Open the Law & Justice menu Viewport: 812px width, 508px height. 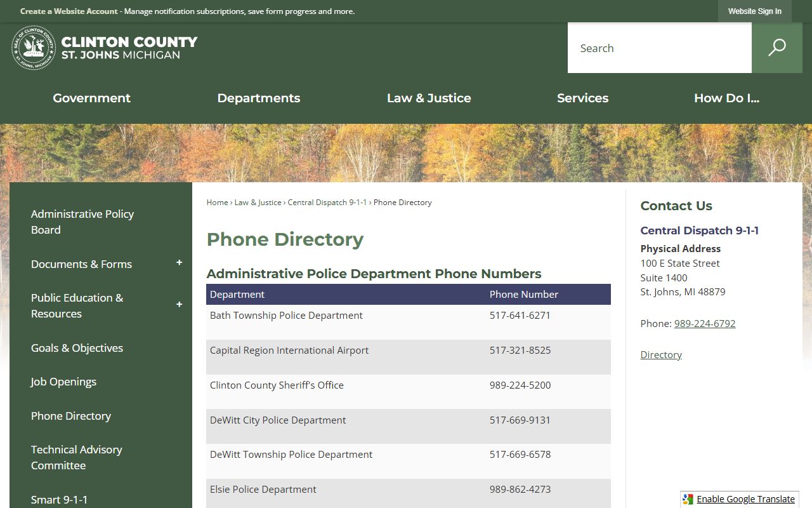click(x=429, y=98)
